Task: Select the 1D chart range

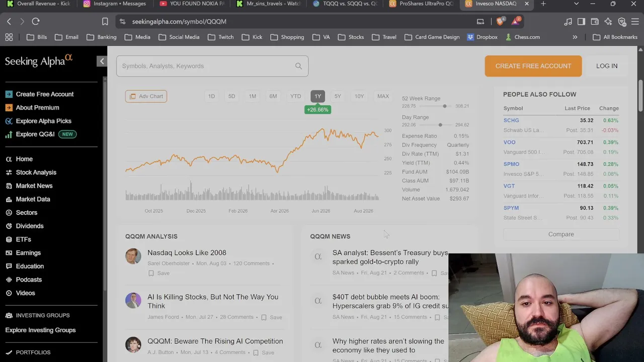Action: [211, 96]
